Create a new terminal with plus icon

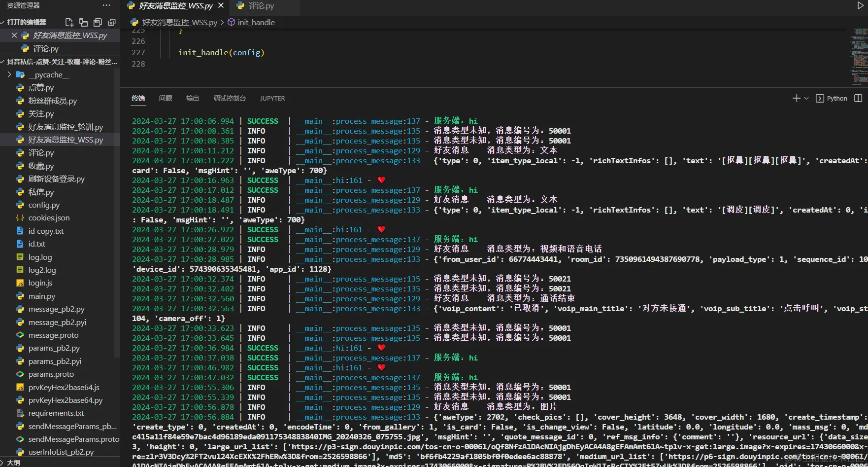(x=796, y=98)
